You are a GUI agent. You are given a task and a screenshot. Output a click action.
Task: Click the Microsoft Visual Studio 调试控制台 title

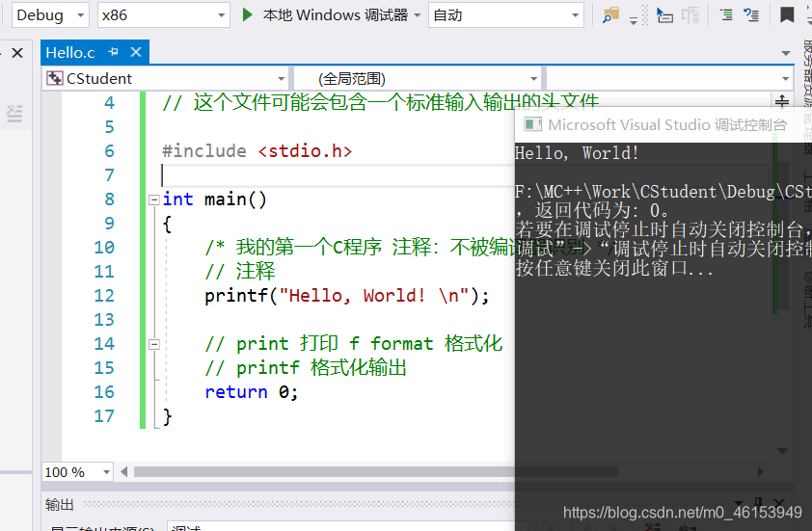pos(667,124)
